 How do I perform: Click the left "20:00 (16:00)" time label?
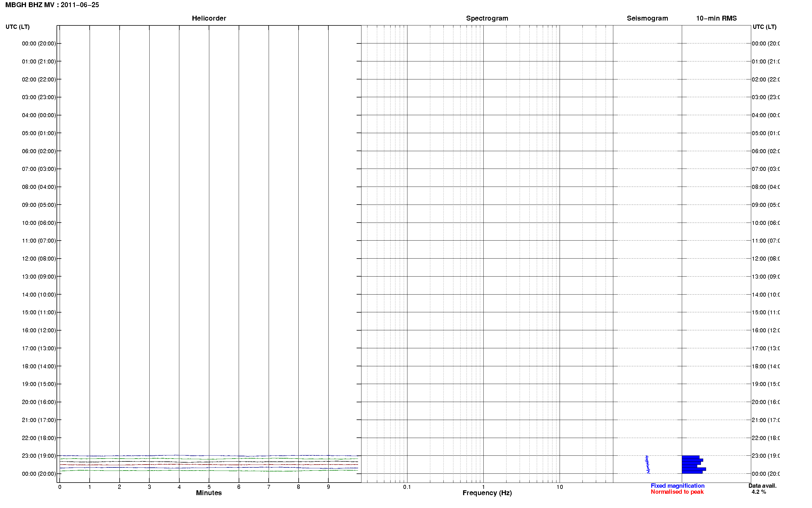coord(39,402)
